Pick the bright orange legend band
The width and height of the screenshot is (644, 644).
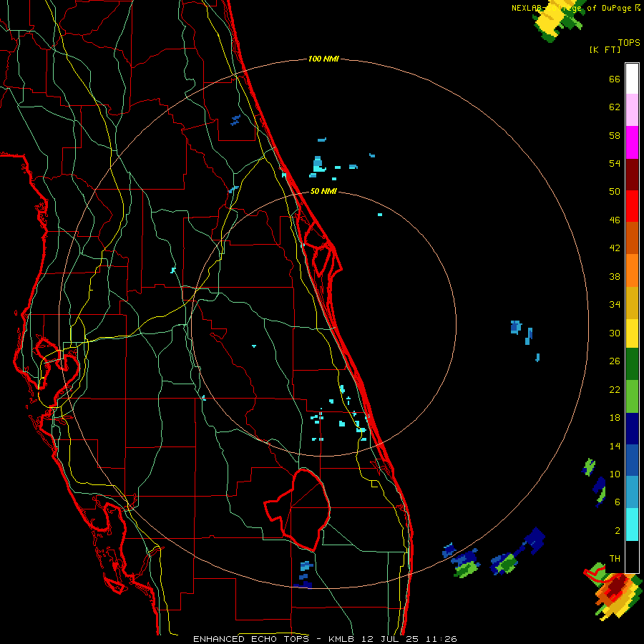[632, 270]
